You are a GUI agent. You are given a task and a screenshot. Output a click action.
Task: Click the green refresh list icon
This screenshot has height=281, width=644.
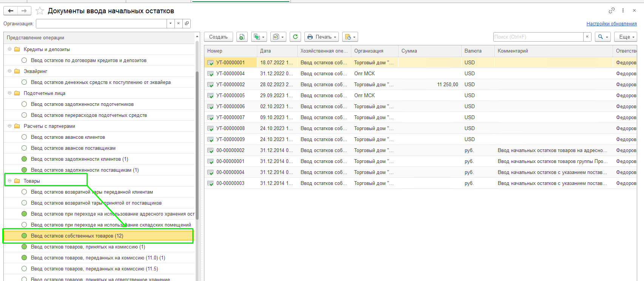click(295, 37)
